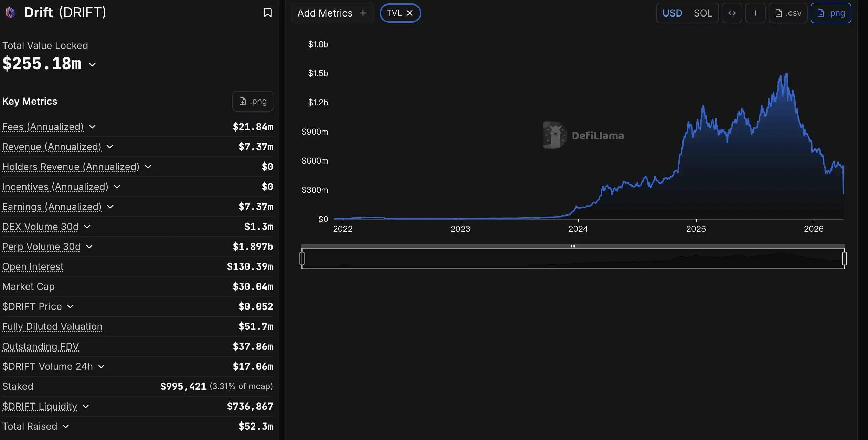Expand $DRIFT Price details

70,306
